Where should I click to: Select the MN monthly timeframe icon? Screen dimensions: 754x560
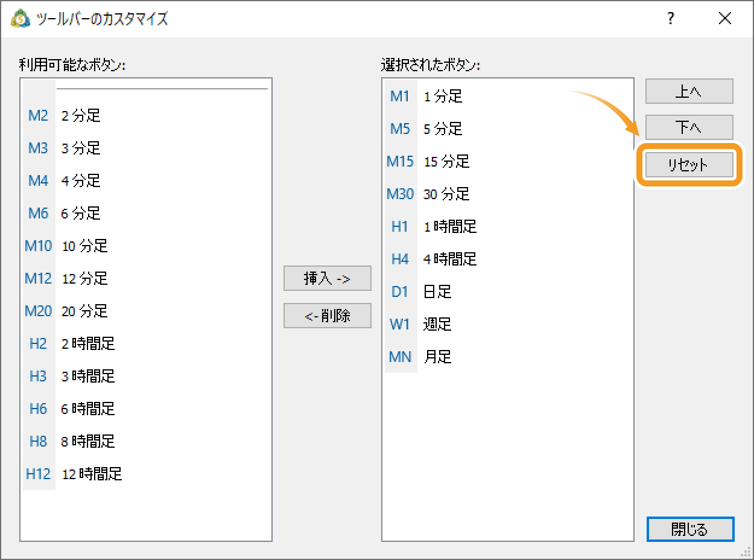[x=400, y=357]
